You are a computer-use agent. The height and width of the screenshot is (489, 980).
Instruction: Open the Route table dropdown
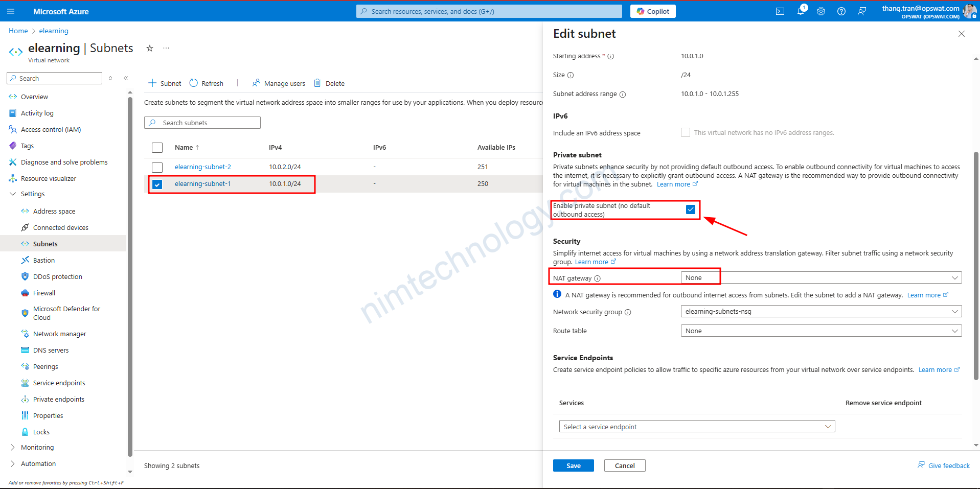pos(821,331)
